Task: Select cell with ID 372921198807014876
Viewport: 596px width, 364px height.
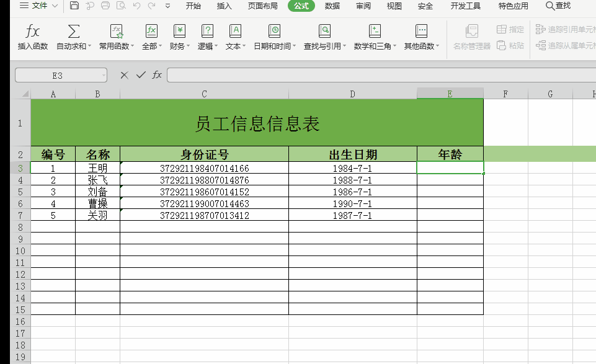Action: (204, 180)
